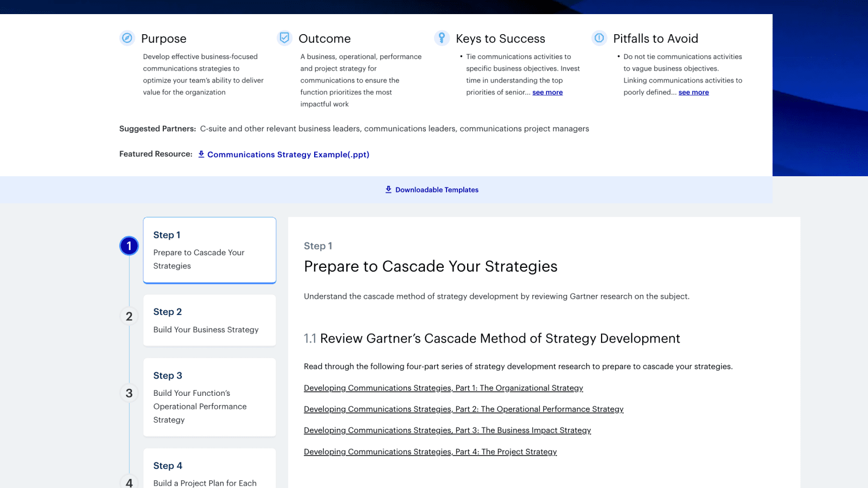Open Part 3: The Business Impact Strategy link
The image size is (868, 488).
[x=447, y=430]
